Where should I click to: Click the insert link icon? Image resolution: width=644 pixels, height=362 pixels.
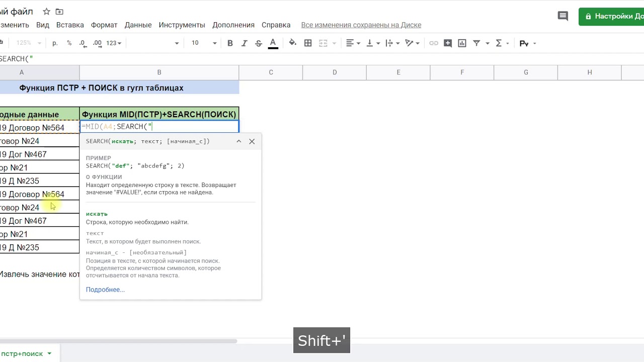pyautogui.click(x=433, y=43)
